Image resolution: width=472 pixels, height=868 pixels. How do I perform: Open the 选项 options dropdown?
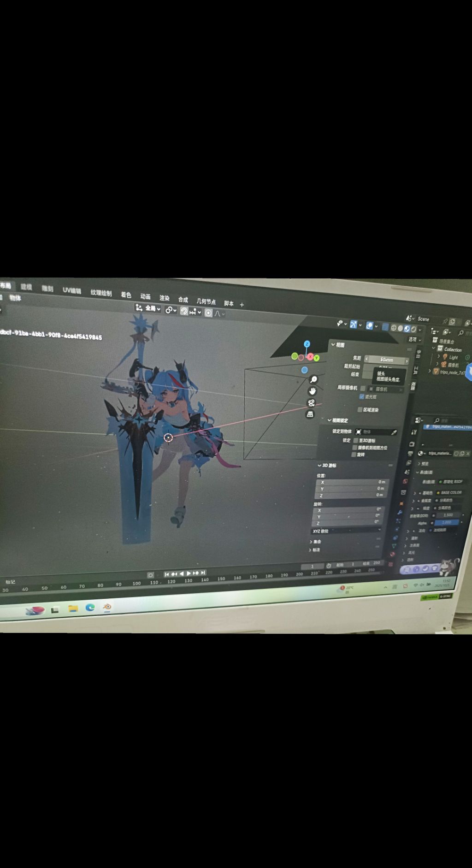tap(415, 339)
